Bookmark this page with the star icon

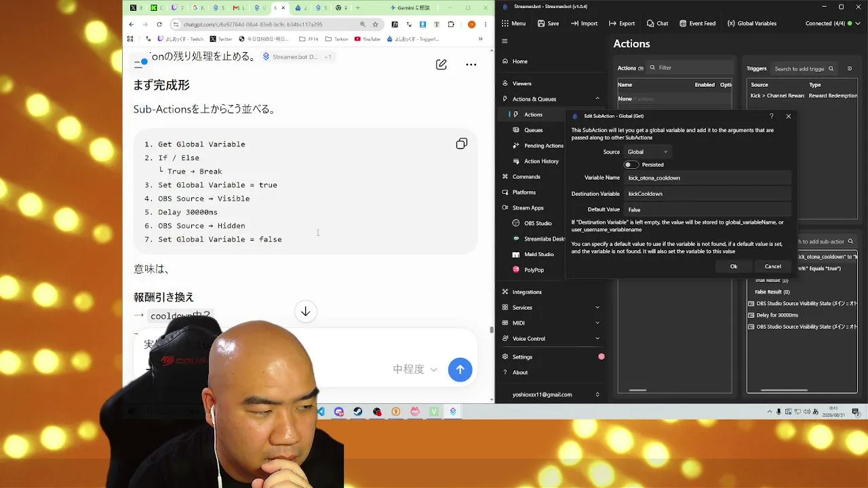[375, 24]
